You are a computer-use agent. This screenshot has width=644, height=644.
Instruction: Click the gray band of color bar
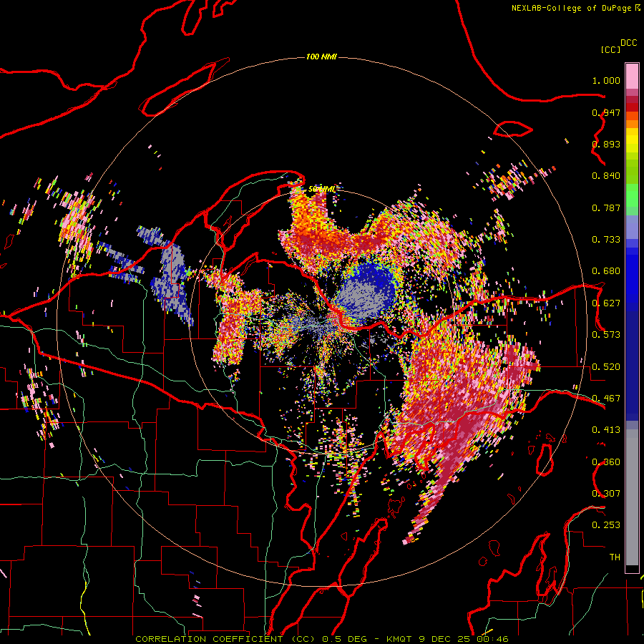pos(632,497)
